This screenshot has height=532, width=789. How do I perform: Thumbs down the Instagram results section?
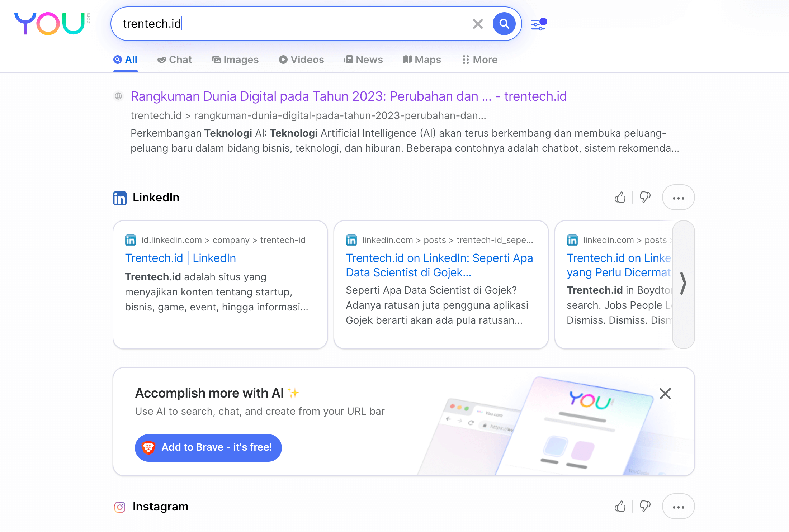click(x=645, y=507)
